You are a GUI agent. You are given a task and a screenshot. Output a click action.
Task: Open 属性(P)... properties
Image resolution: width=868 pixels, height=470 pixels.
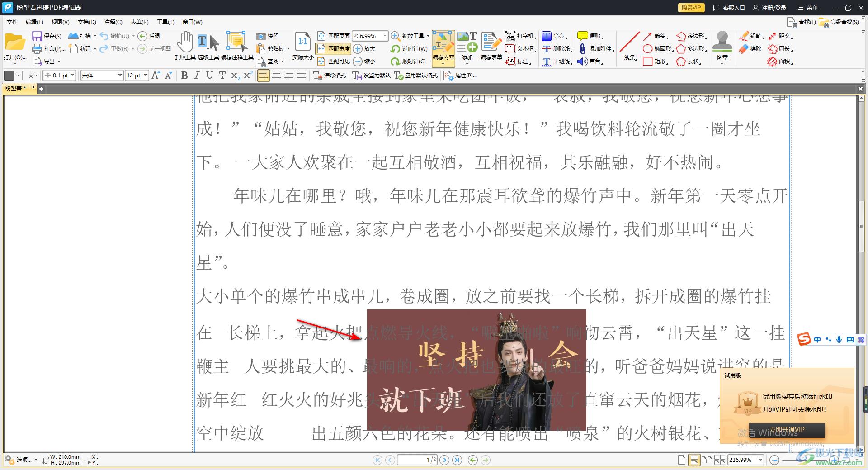[x=460, y=76]
